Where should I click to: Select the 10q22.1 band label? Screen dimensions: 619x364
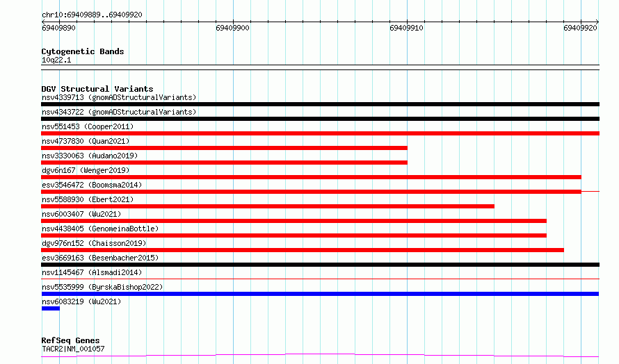[56, 60]
